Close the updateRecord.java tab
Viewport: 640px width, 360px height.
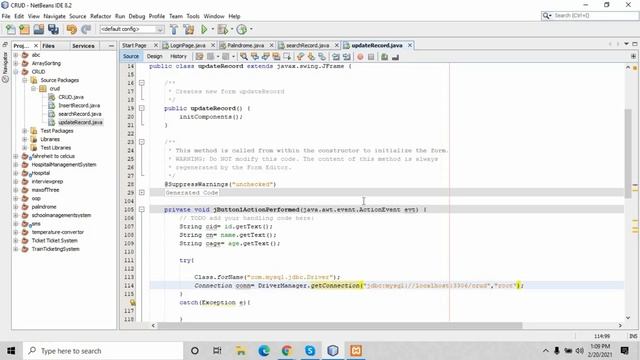409,45
